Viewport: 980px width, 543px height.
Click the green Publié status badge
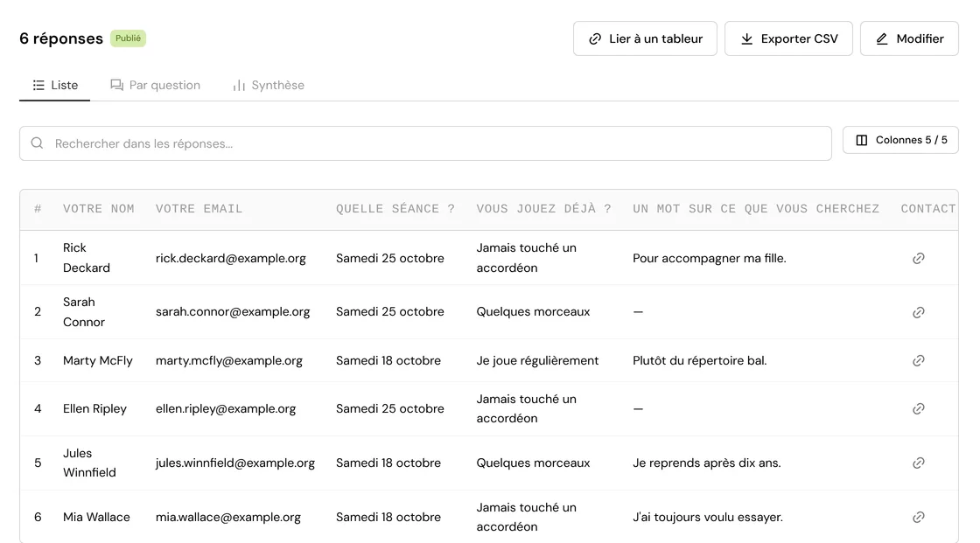(128, 38)
